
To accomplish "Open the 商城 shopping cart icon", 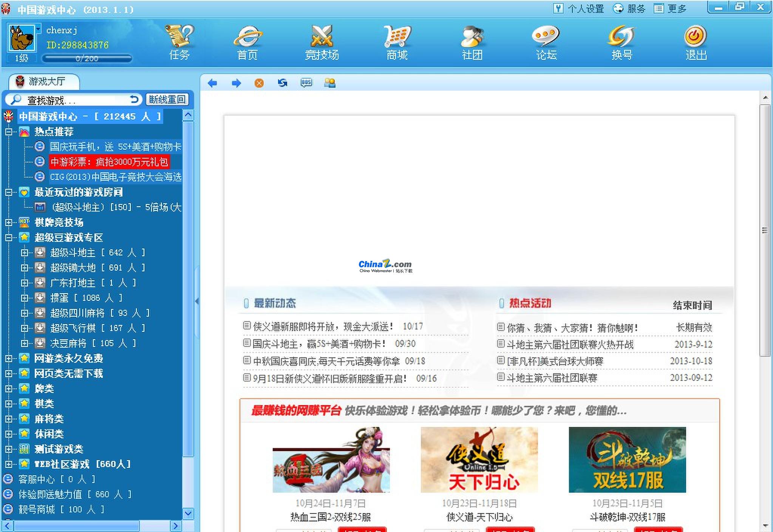I will [x=397, y=37].
